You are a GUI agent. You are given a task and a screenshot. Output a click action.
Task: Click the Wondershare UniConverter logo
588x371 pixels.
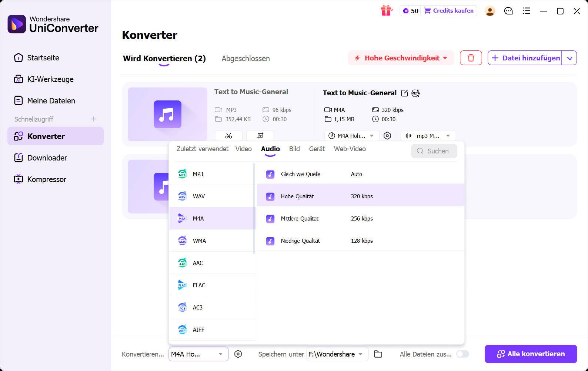(53, 24)
